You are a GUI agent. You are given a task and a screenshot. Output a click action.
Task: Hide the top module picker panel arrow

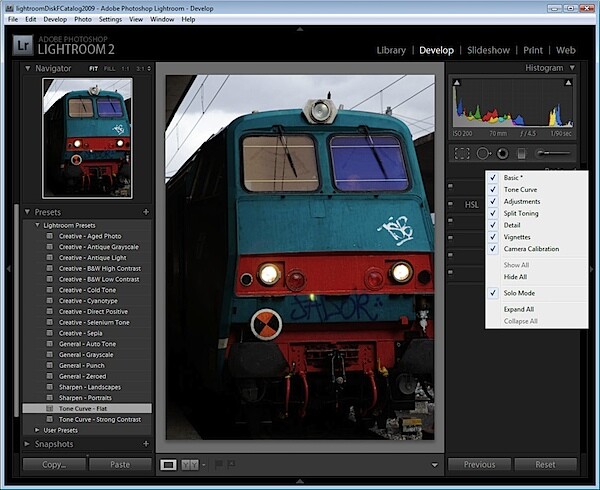click(x=300, y=29)
